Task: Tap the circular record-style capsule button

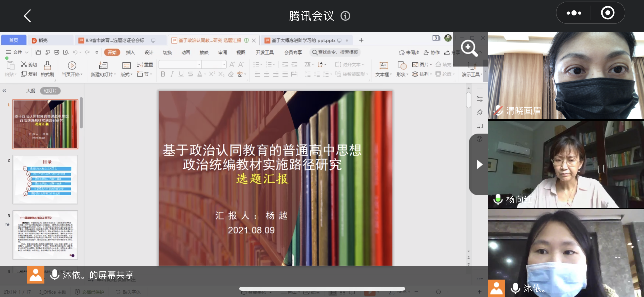Action: (x=608, y=13)
